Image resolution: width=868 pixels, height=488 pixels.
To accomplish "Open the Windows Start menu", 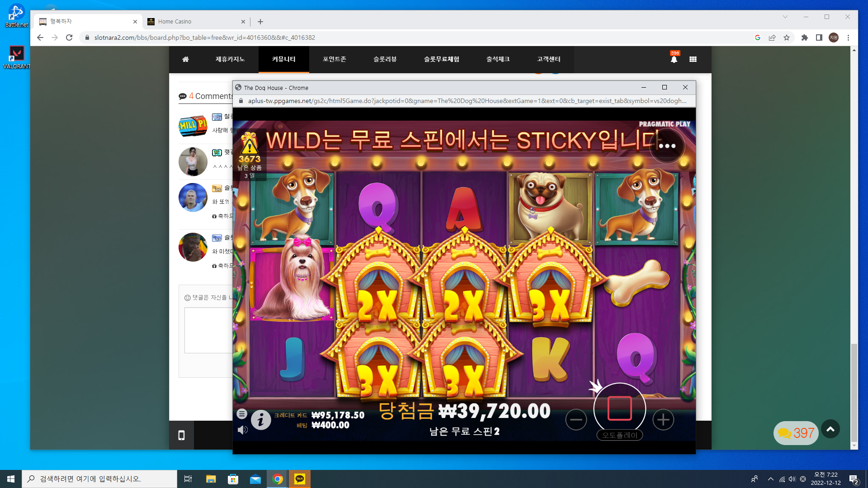I will click(11, 479).
